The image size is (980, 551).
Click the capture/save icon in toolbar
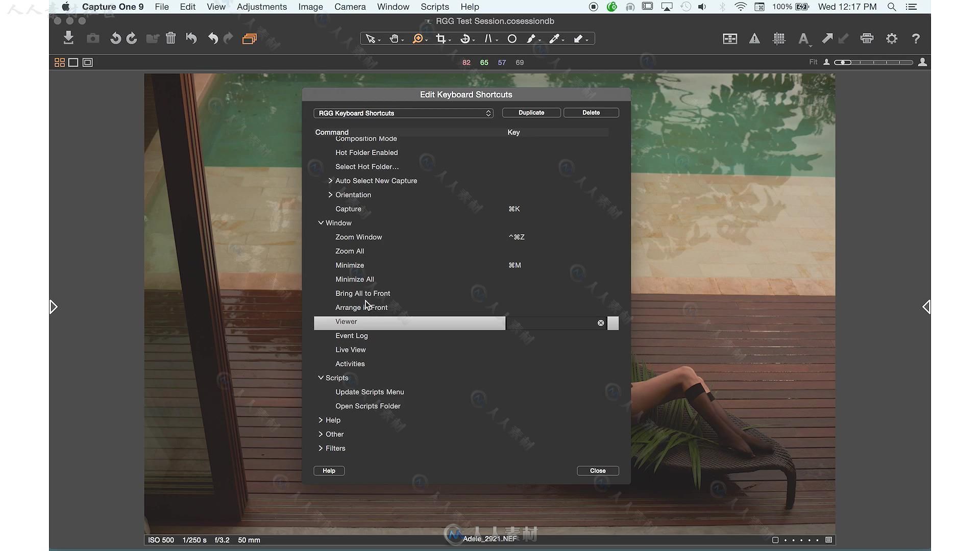(x=93, y=38)
